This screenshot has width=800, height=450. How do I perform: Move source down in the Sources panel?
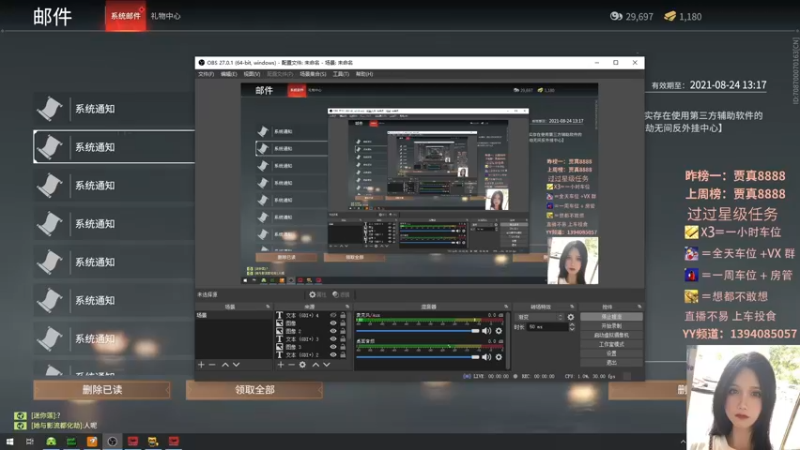point(327,365)
